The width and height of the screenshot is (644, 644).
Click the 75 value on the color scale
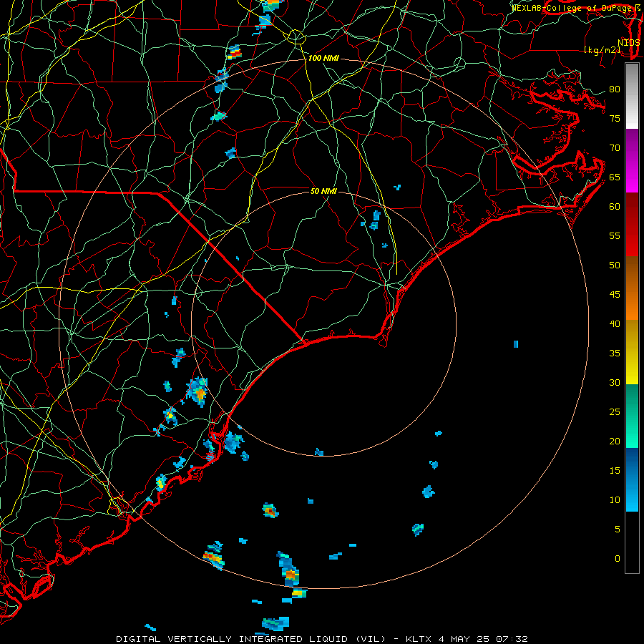(615, 118)
